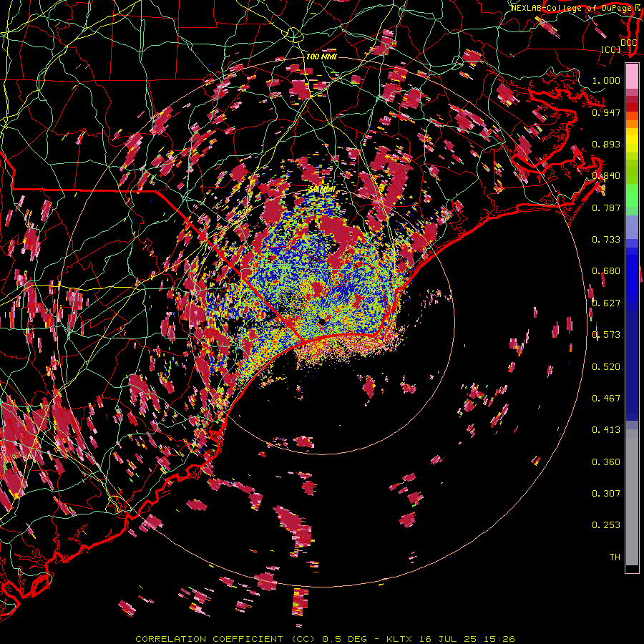Click the 0.467 color bar value

[x=606, y=399]
